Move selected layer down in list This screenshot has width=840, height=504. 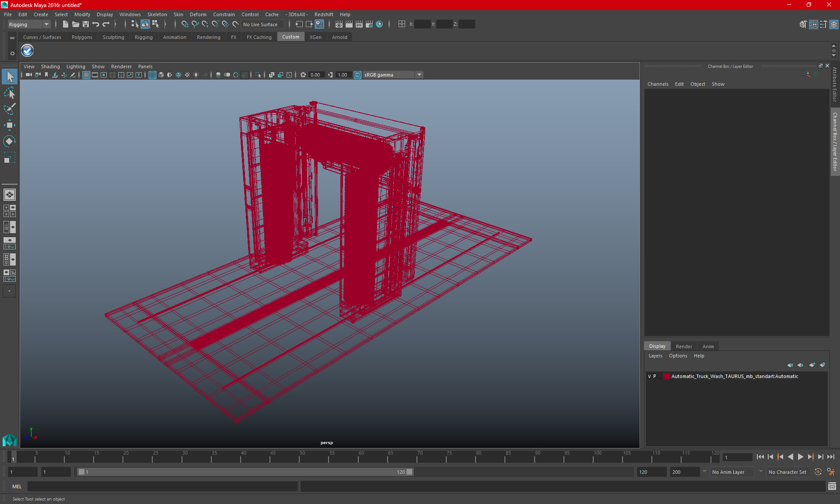(x=800, y=365)
